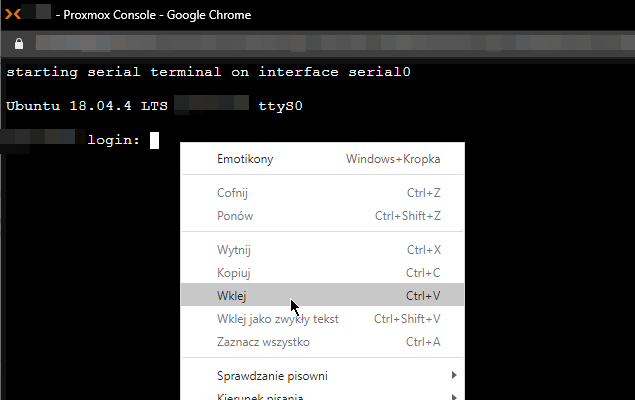635x400 pixels.
Task: Select the Wytnij menu entry
Action: [x=234, y=249]
